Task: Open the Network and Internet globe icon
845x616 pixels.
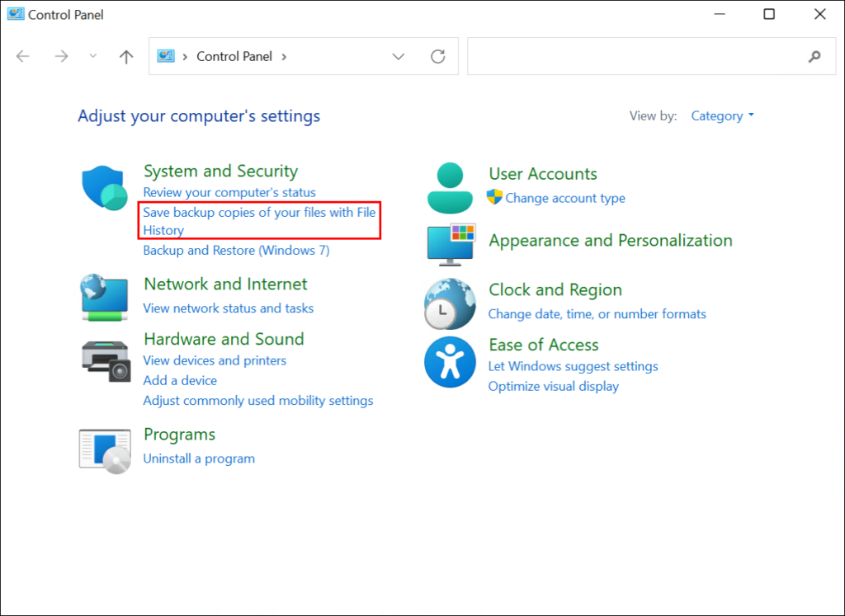Action: [x=105, y=297]
